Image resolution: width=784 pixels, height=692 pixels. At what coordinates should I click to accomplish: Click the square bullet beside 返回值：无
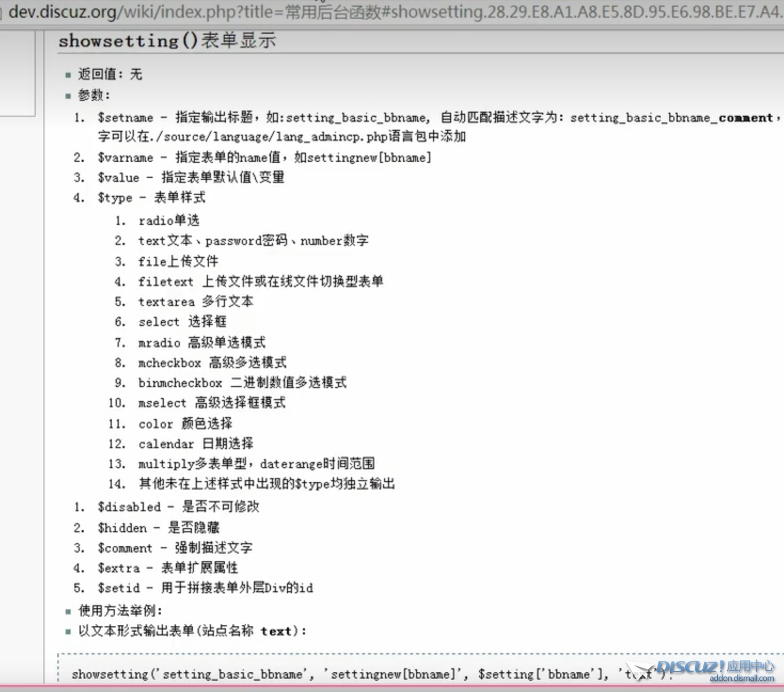(67, 74)
